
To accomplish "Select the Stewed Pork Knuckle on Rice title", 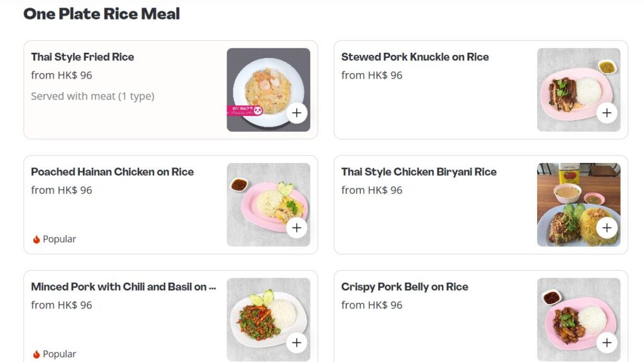I will click(415, 57).
